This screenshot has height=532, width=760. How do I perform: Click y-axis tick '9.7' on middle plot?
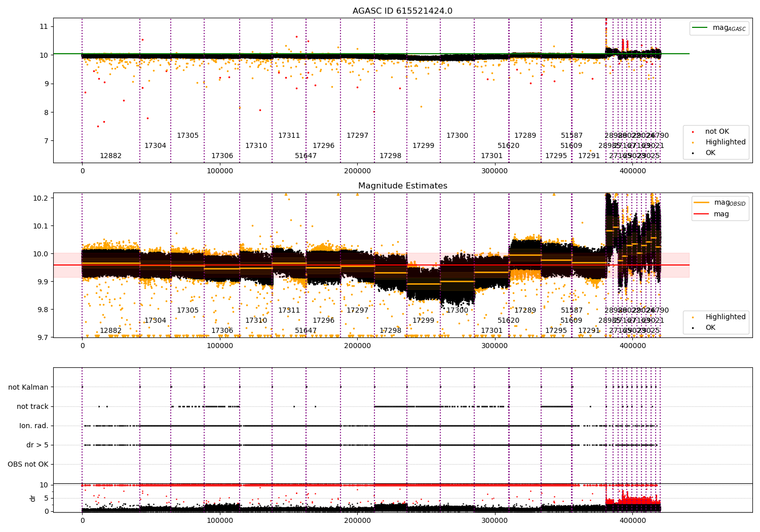coord(43,337)
